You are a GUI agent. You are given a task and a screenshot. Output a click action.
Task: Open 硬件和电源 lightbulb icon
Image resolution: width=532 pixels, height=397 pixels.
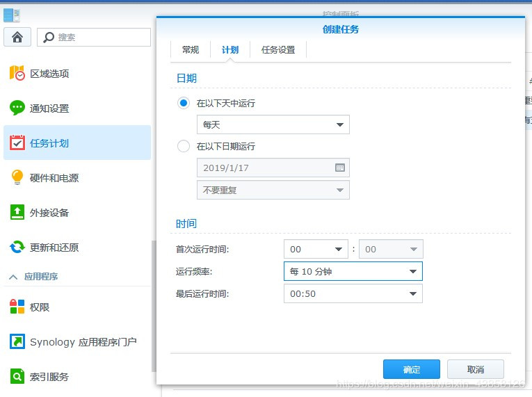click(x=17, y=177)
